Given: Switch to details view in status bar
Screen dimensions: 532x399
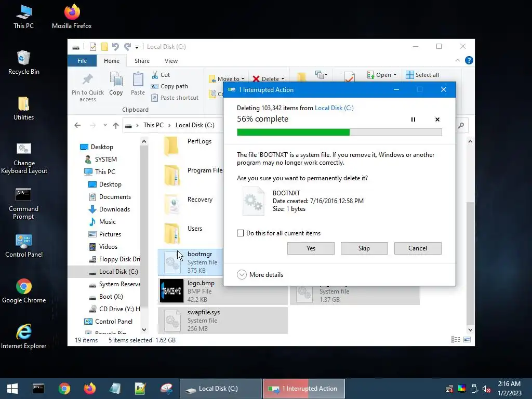Looking at the screenshot, I should [x=456, y=340].
